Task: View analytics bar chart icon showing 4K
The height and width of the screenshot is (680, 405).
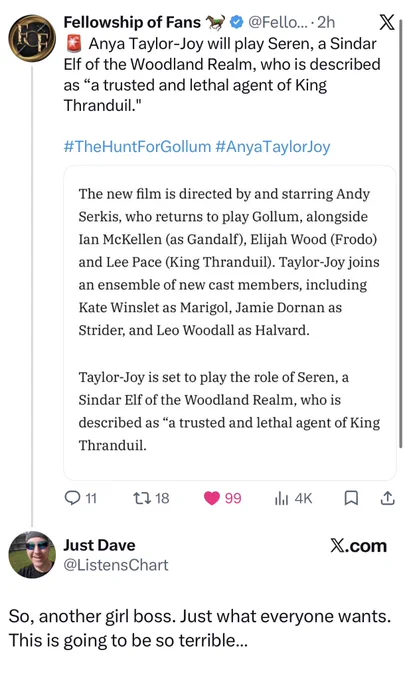Action: point(281,499)
